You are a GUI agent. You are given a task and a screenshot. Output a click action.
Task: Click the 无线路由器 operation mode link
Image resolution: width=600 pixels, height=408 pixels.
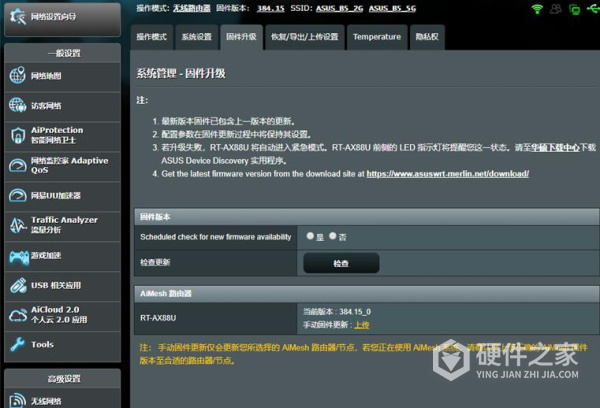[x=192, y=8]
